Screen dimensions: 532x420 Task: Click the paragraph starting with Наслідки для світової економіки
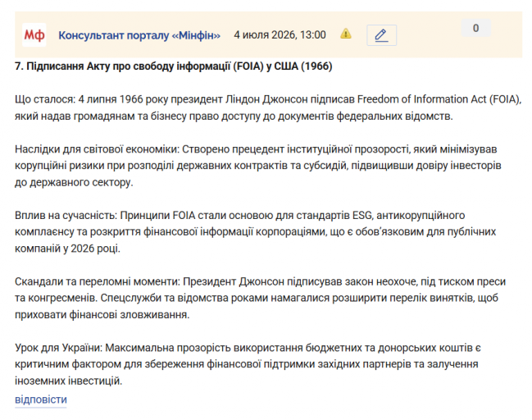pyautogui.click(x=258, y=166)
